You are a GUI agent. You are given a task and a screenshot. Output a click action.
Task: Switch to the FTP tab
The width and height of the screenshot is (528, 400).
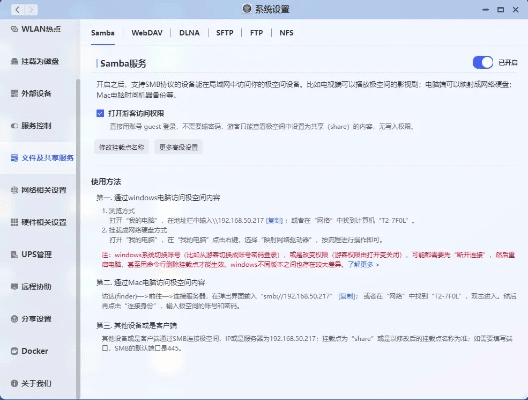(256, 33)
